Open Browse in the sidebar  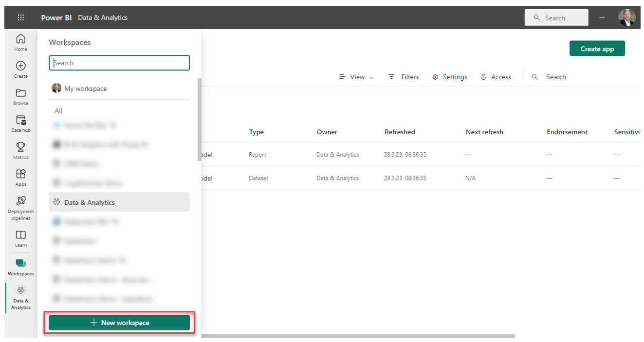coord(21,96)
